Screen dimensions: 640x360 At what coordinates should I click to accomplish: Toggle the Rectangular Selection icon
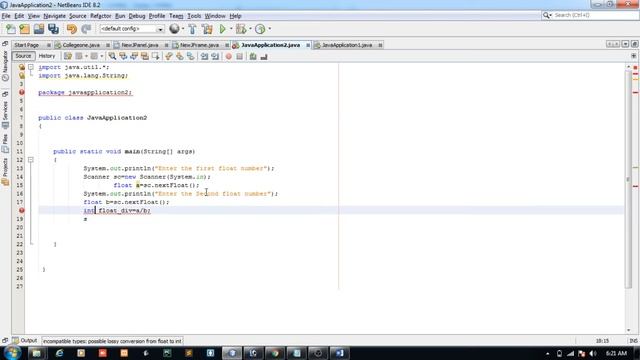156,56
